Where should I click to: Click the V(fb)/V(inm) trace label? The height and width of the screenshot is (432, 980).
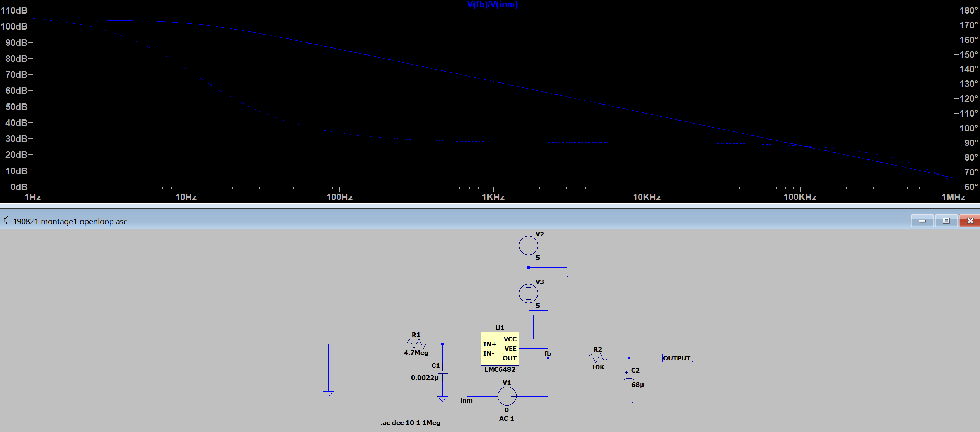[x=492, y=5]
